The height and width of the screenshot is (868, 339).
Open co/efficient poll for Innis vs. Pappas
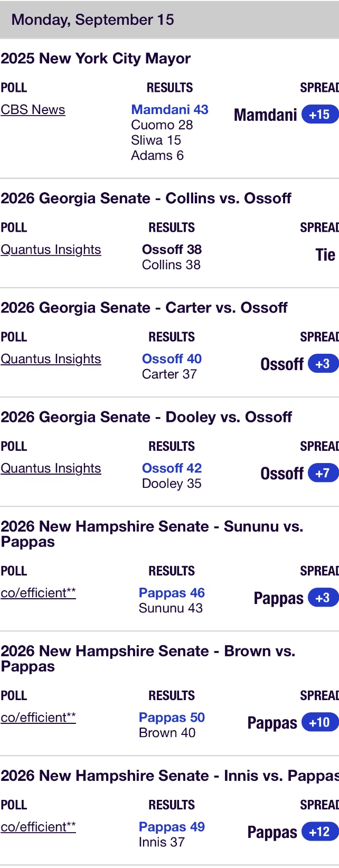(x=38, y=827)
